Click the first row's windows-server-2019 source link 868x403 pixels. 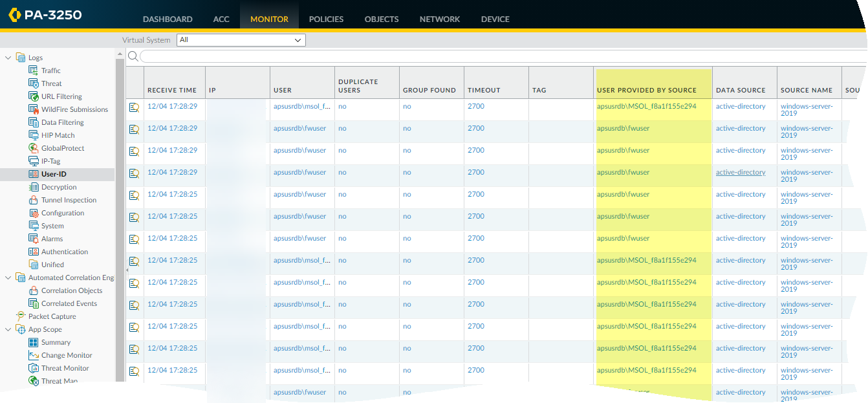(807, 109)
